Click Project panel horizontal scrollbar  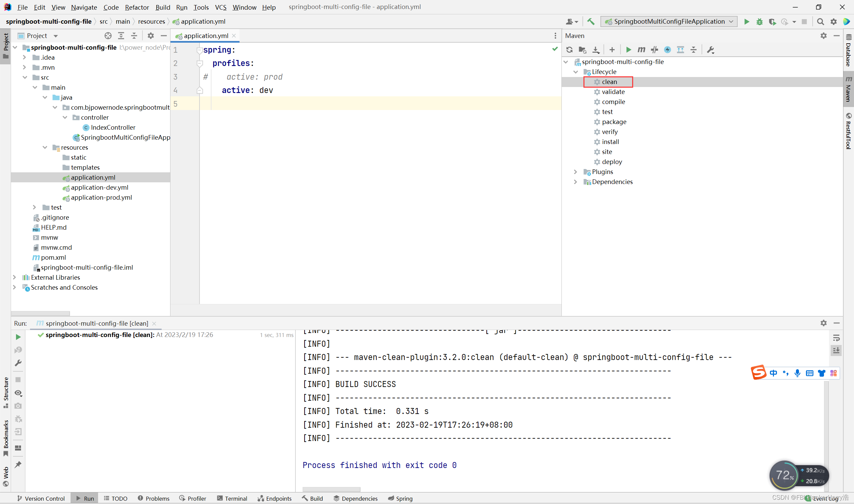click(x=40, y=313)
